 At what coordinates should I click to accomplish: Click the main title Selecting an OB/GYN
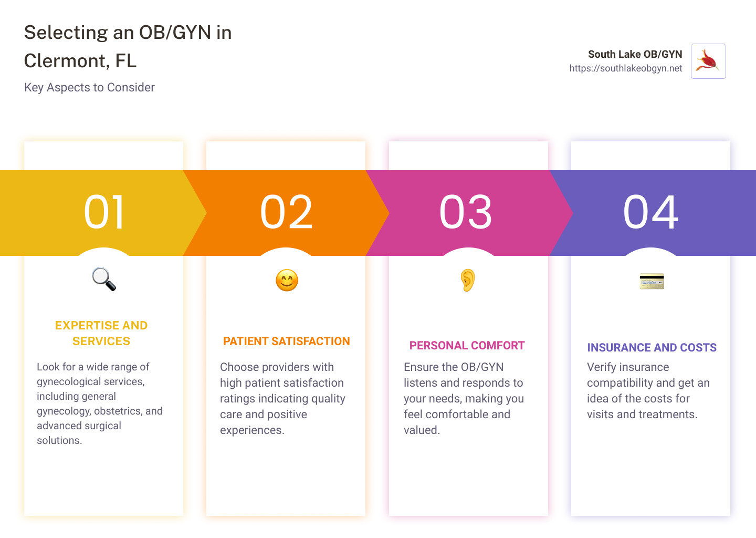pyautogui.click(x=128, y=47)
